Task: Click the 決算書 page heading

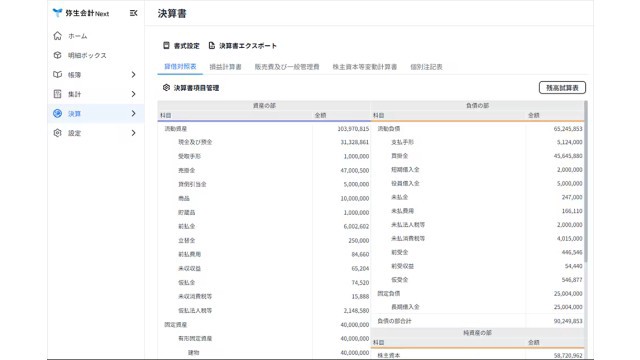Action: pyautogui.click(x=172, y=13)
